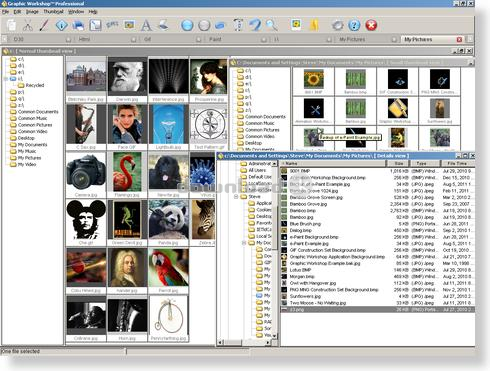
Task: Click the magnifying glass search icon
Action: point(272,25)
